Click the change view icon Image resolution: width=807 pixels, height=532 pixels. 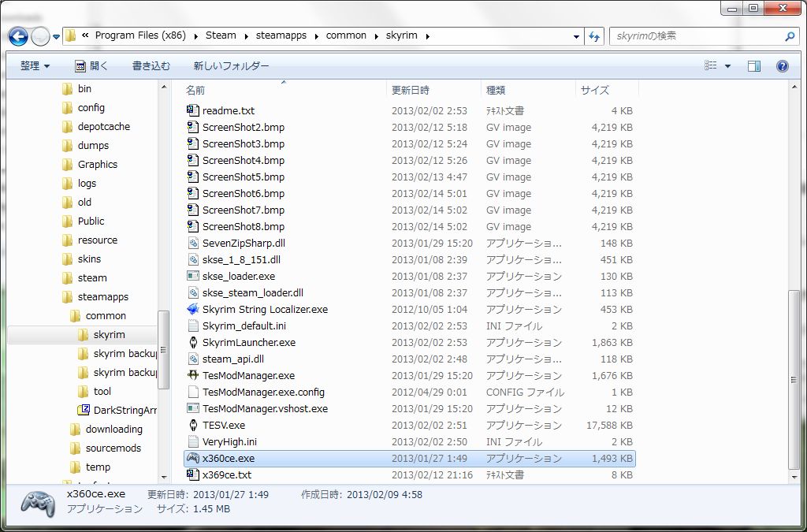[711, 65]
